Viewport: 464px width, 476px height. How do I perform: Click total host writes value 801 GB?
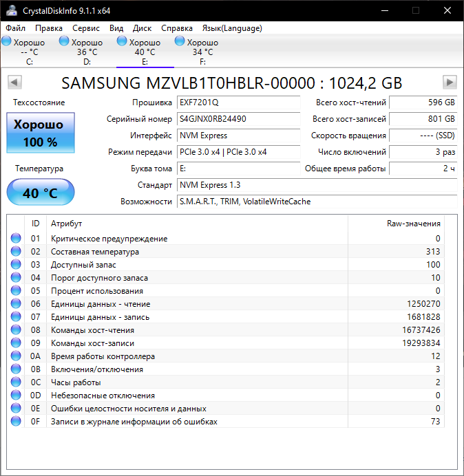pyautogui.click(x=423, y=119)
